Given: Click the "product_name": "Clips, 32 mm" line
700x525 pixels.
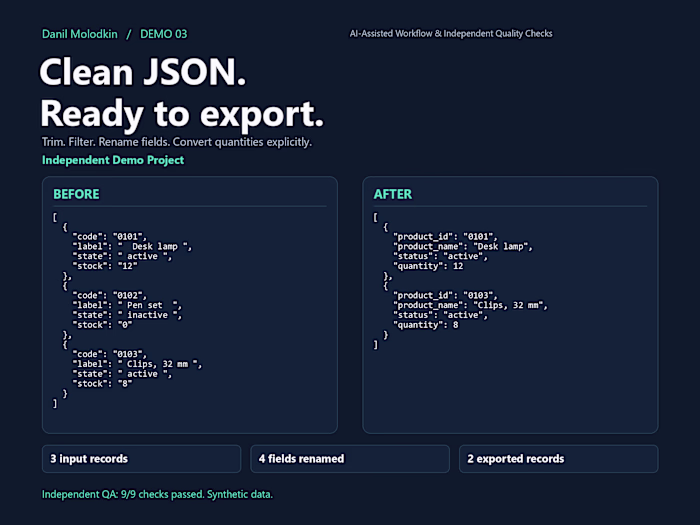Looking at the screenshot, I should coord(470,305).
